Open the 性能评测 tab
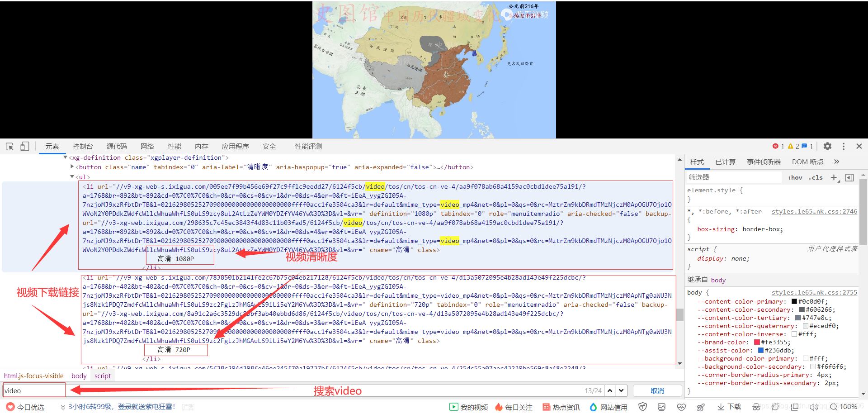Viewport: 868px width, 414px height. [308, 146]
